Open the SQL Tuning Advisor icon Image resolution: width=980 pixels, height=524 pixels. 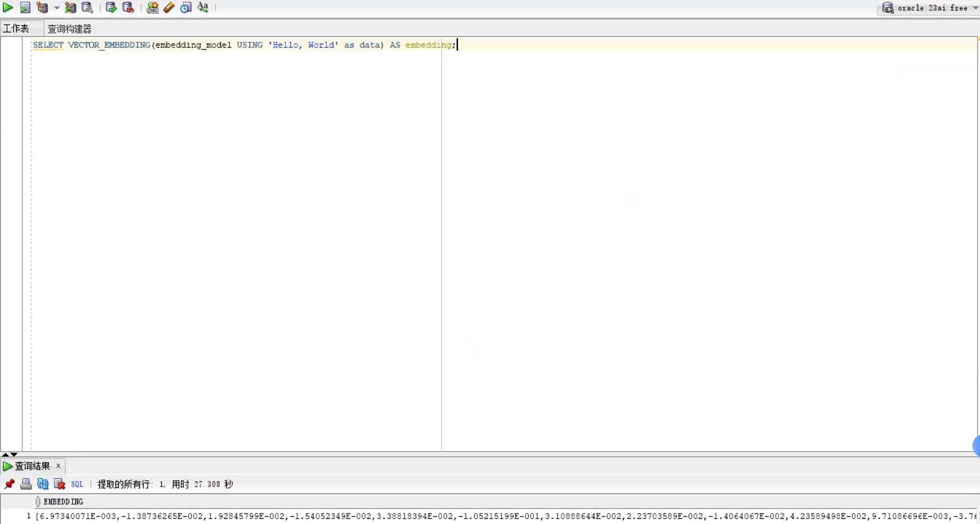(x=87, y=7)
